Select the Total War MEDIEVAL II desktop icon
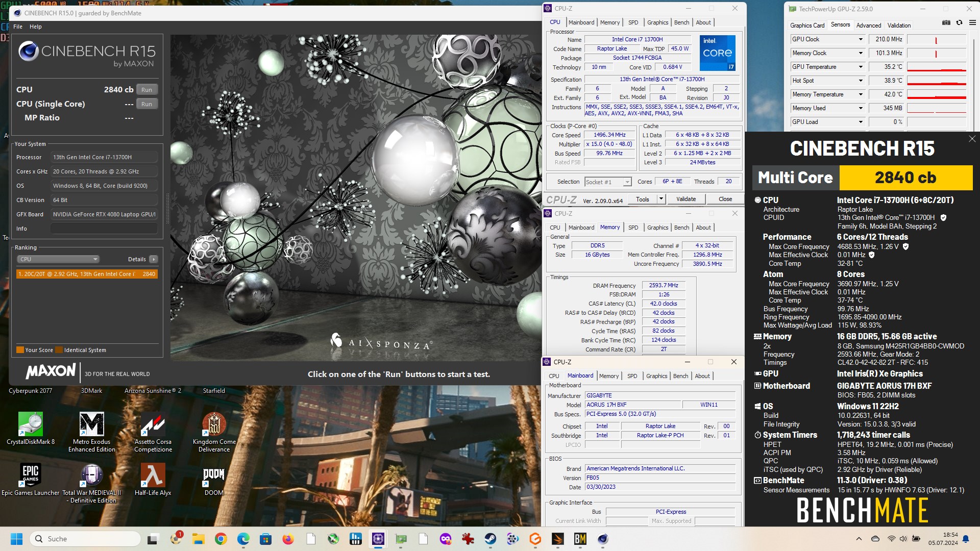This screenshot has width=980, height=551. point(92,483)
